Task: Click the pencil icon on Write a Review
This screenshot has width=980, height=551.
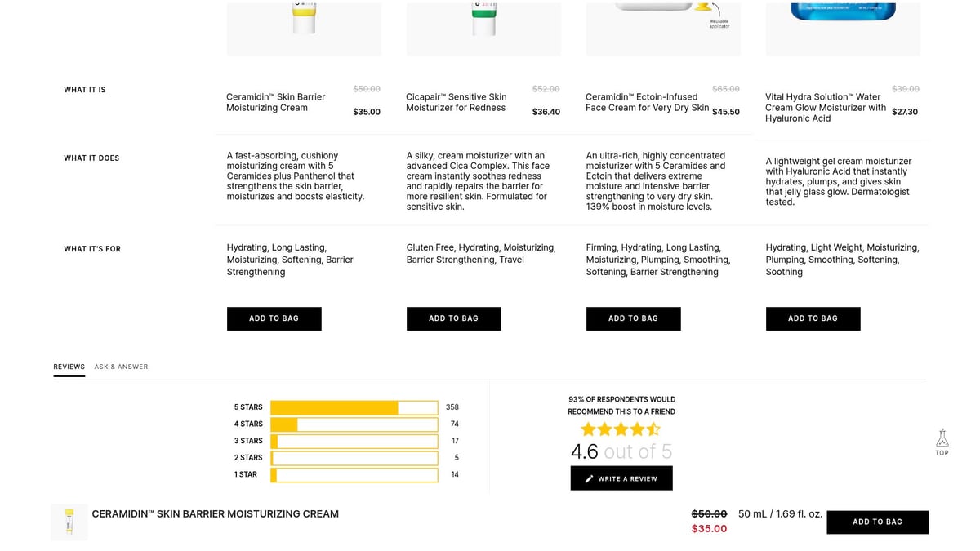Action: pos(589,479)
